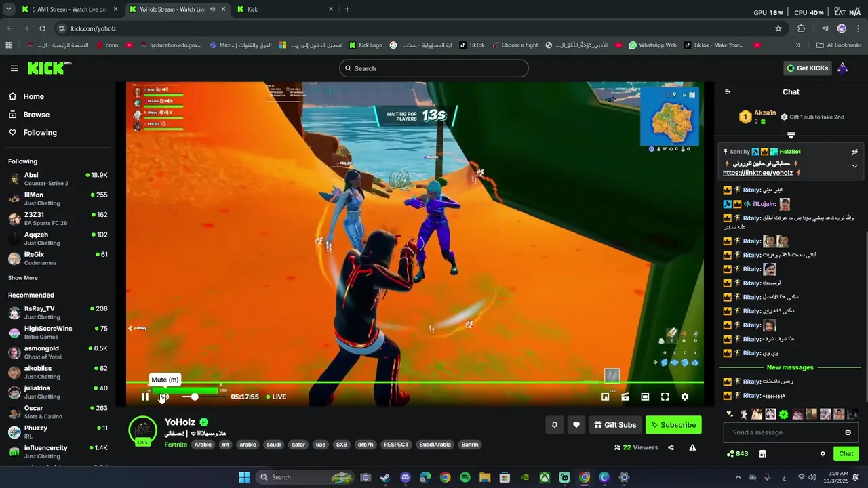View the 843 channel points balance

738,454
